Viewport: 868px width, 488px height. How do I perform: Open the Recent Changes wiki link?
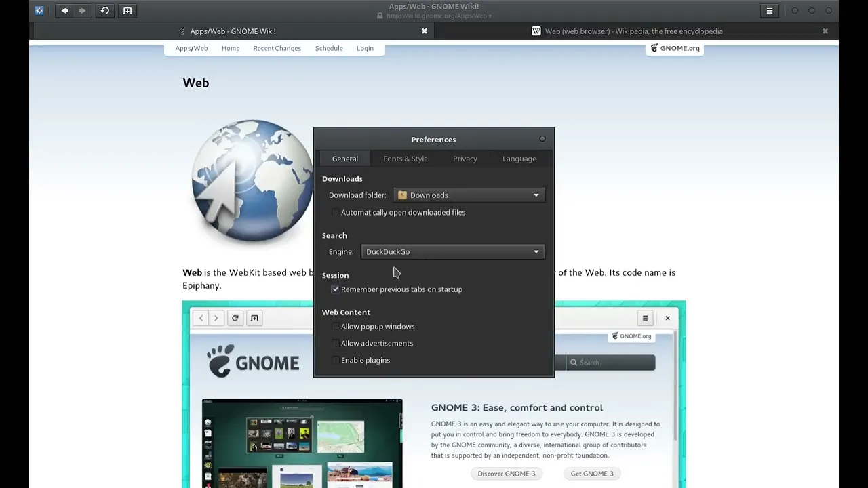point(277,49)
